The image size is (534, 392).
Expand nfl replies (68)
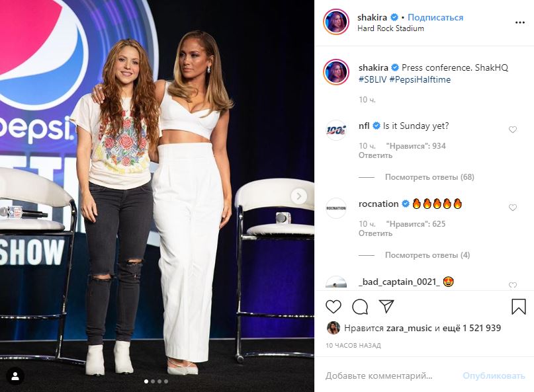tap(429, 177)
